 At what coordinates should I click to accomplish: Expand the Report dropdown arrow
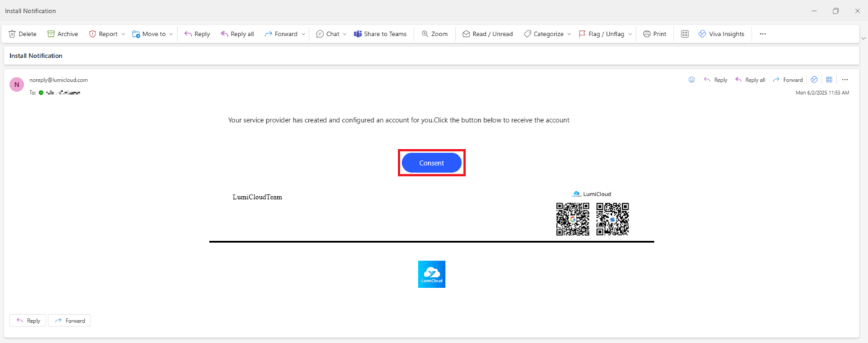click(x=124, y=34)
